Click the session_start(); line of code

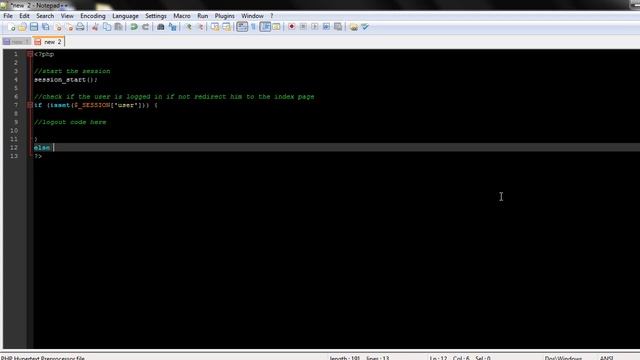[x=65, y=80]
